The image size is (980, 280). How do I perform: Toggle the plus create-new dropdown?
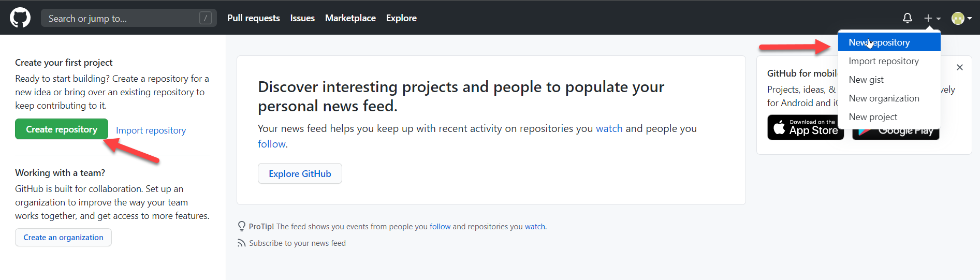(x=932, y=18)
